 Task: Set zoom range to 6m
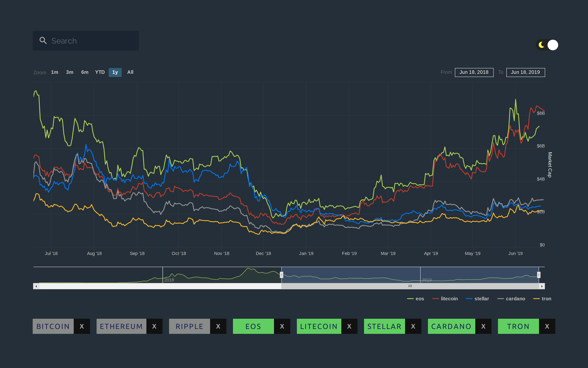pyautogui.click(x=85, y=72)
